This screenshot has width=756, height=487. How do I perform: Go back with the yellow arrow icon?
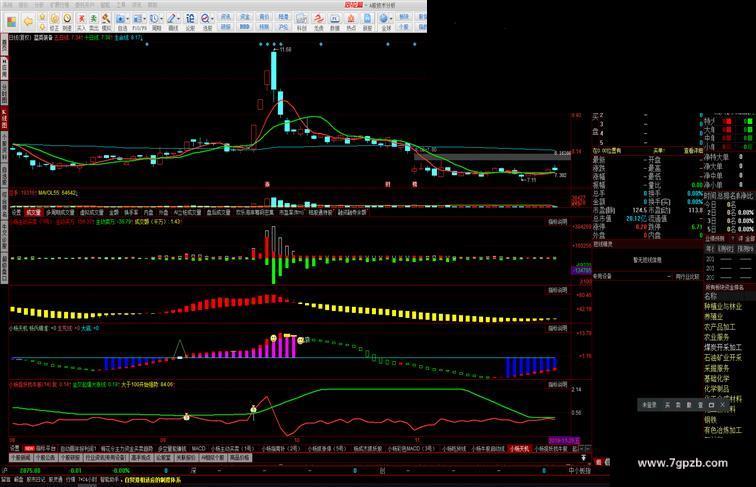point(28,21)
